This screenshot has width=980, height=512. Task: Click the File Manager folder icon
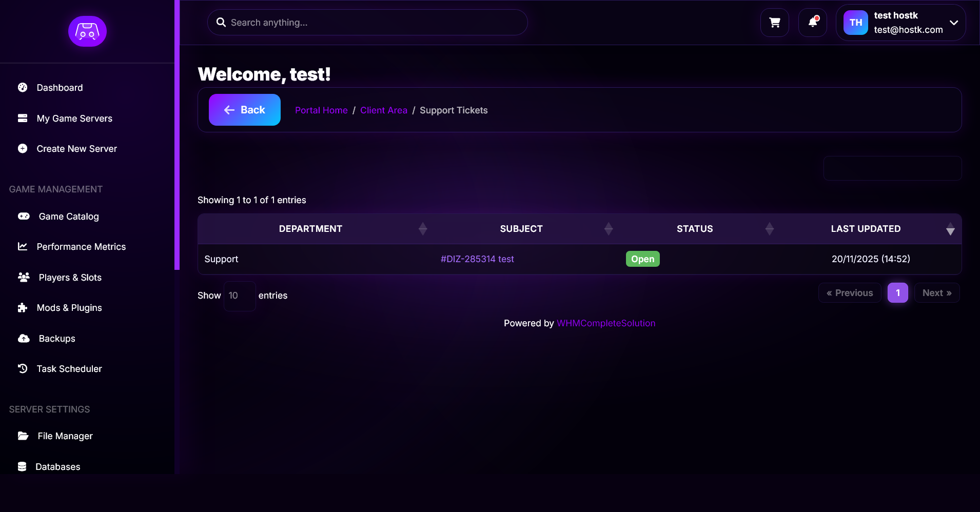(x=23, y=436)
